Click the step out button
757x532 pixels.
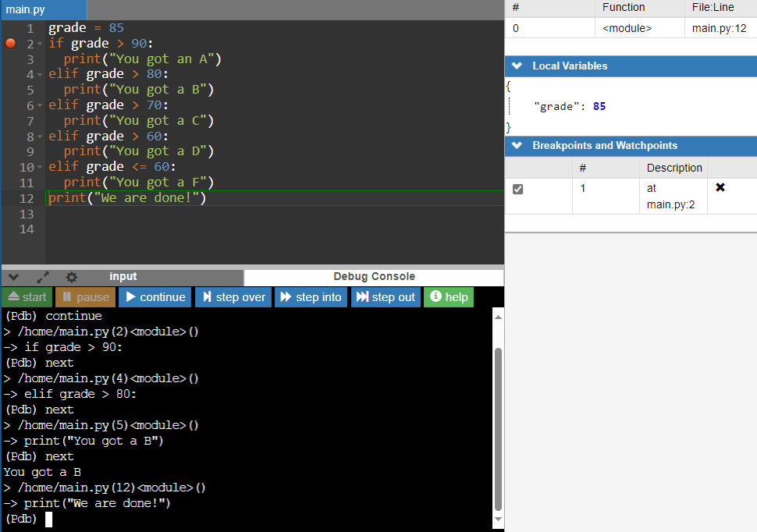[x=386, y=297]
